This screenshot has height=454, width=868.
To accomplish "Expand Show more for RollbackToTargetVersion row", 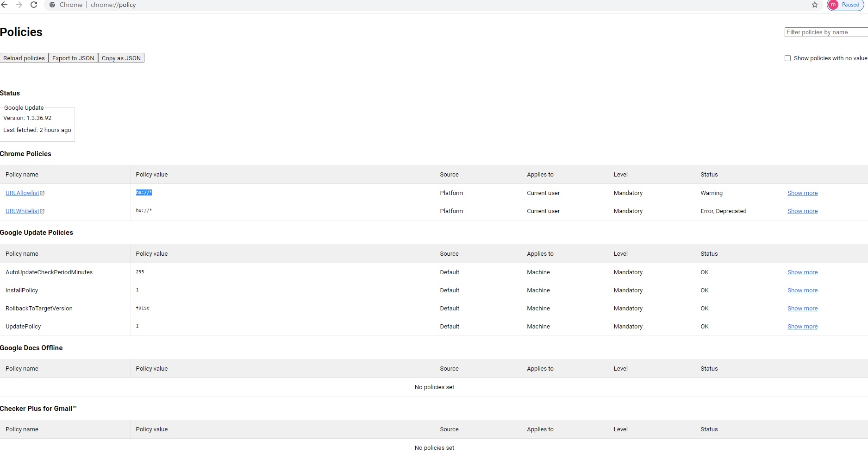I will pyautogui.click(x=802, y=308).
